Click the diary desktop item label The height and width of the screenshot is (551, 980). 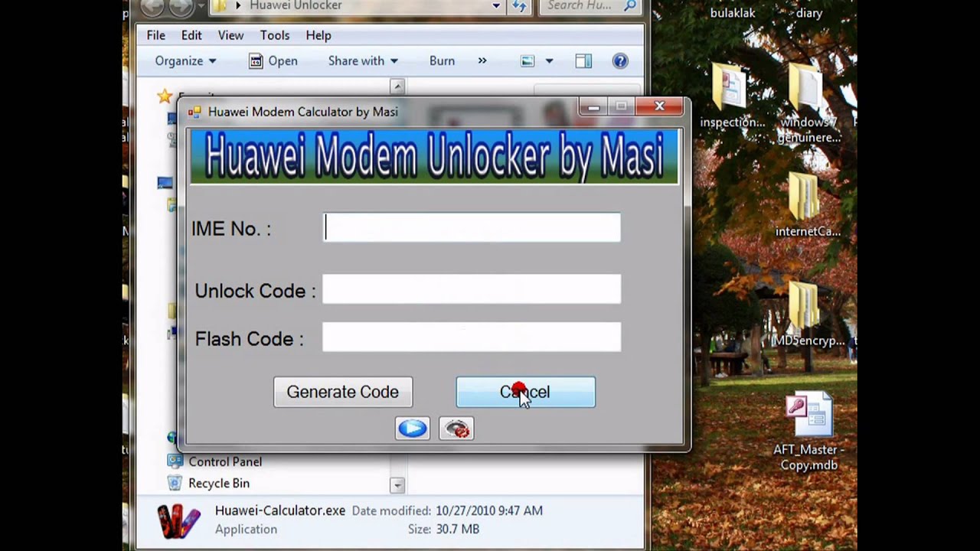(x=809, y=13)
